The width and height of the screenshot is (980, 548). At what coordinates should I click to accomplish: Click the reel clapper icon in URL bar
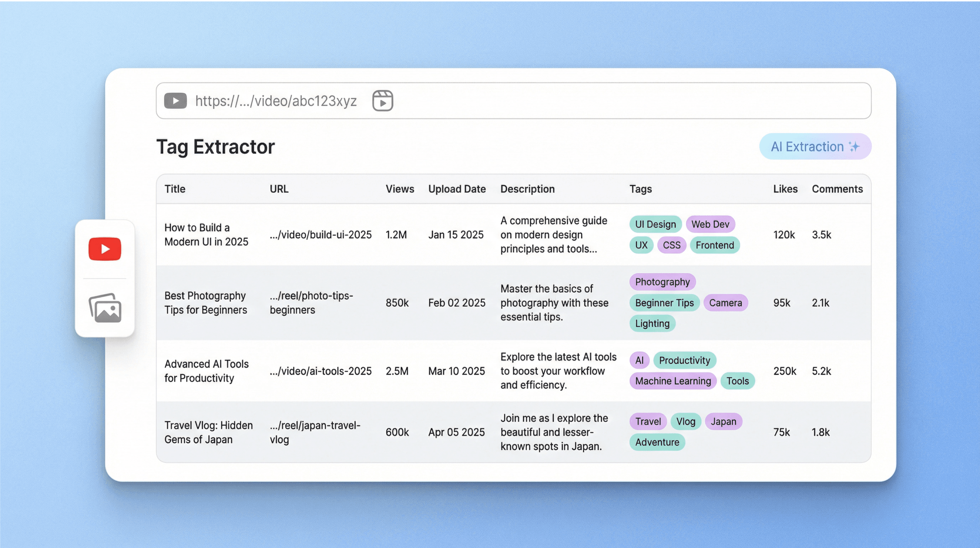click(382, 101)
